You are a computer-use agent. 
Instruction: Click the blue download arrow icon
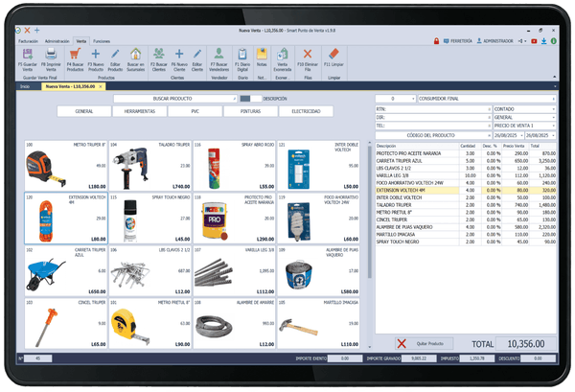(x=543, y=41)
